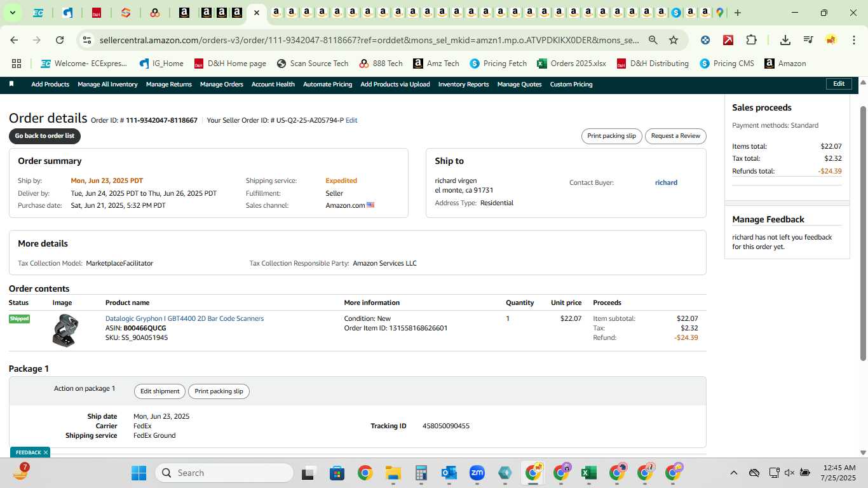The image size is (868, 488).
Task: Open Custom Pricing menu
Action: 571,84
